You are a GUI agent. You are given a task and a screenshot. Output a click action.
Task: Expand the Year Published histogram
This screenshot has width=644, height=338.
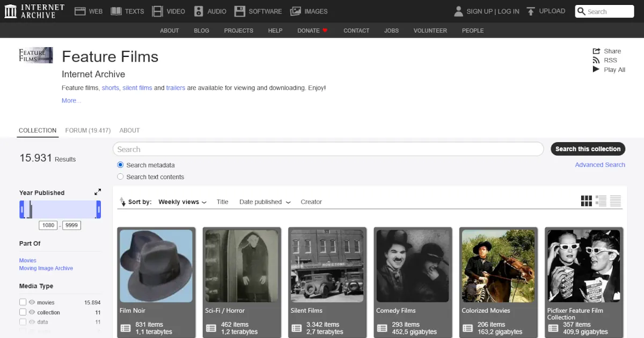(98, 192)
